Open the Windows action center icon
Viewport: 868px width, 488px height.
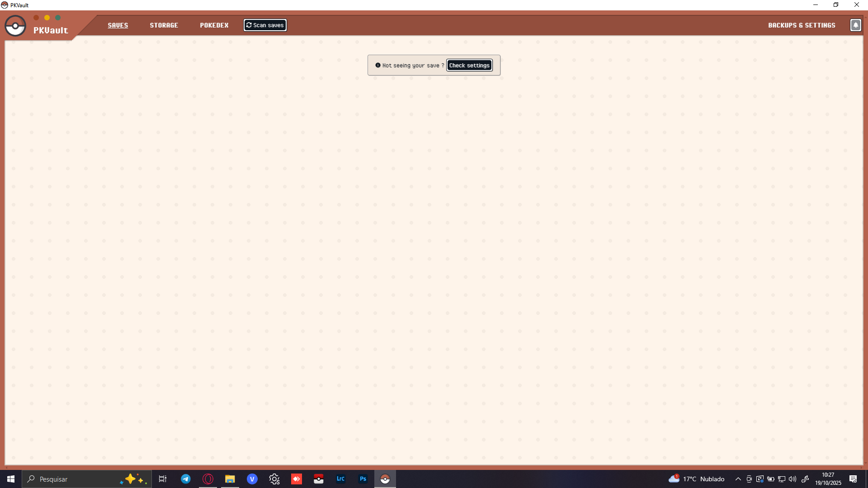pos(853,479)
